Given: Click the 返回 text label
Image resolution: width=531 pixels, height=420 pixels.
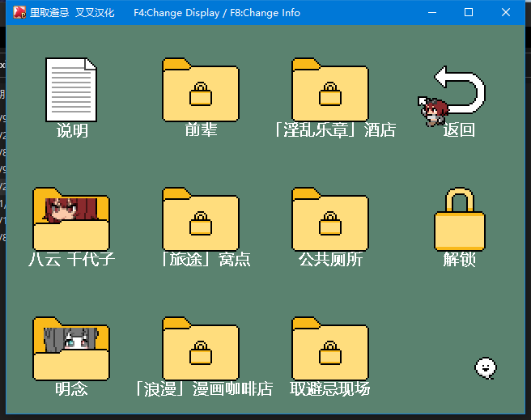Looking at the screenshot, I should click(459, 130).
